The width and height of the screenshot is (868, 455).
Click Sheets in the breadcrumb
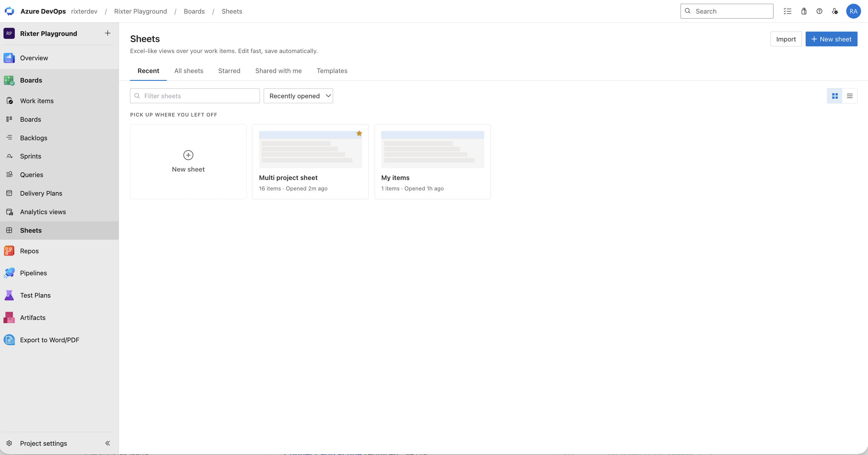[232, 11]
